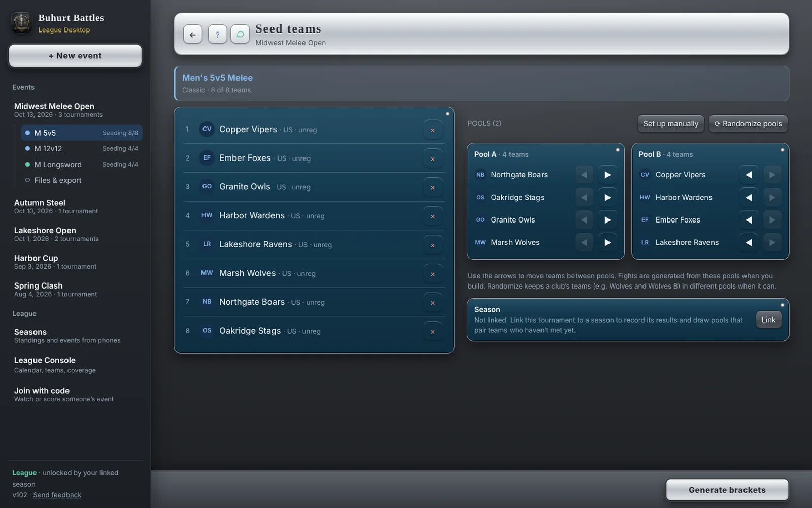
Task: Remove Lakeshore Ravens with its X button
Action: click(x=433, y=245)
